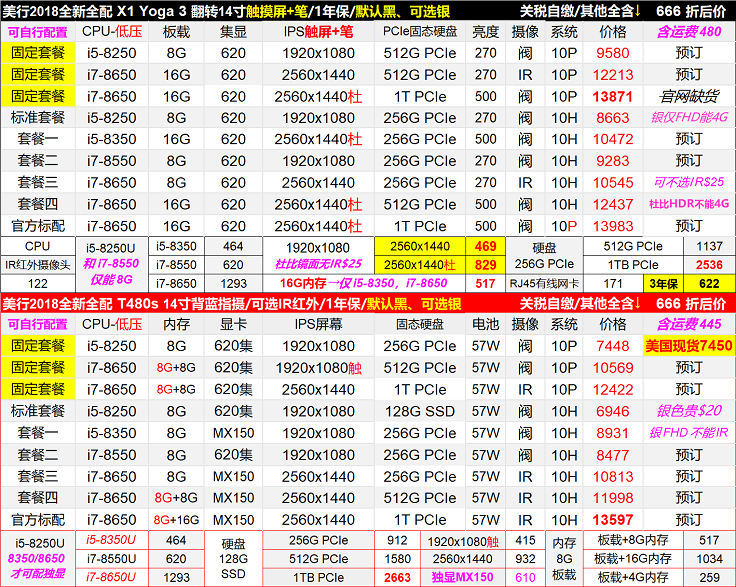Image resolution: width=736 pixels, height=587 pixels.
Task: Select the price 8477
Action: (x=613, y=455)
